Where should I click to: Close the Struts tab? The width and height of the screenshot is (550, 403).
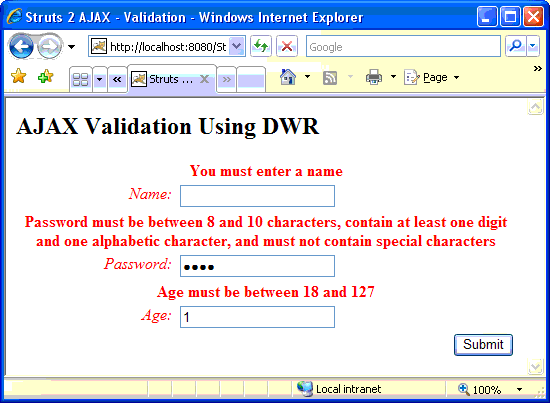tap(204, 79)
